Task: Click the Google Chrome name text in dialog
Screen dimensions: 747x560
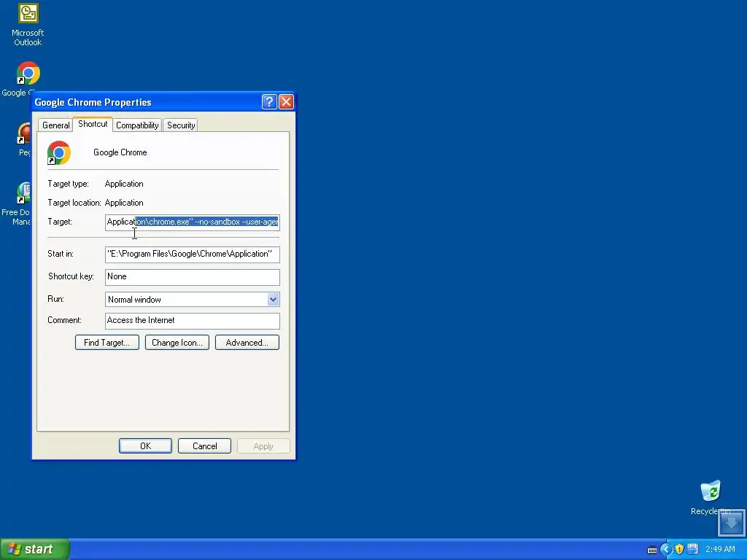Action: (120, 152)
